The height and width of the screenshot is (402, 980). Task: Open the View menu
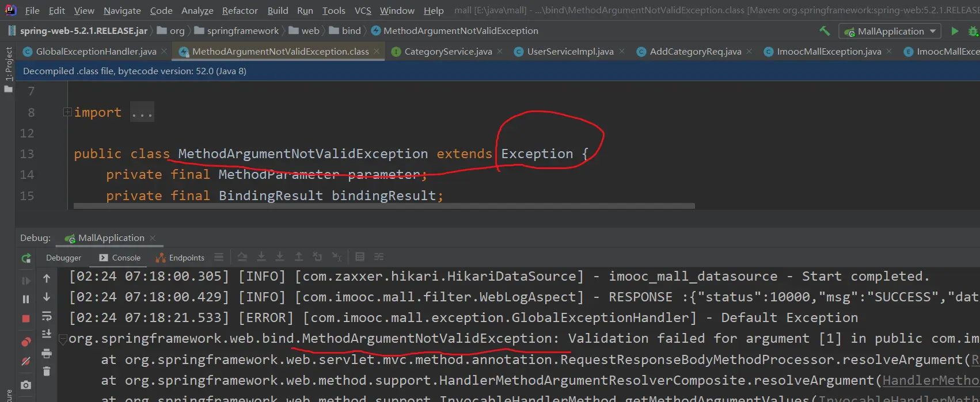pyautogui.click(x=84, y=10)
